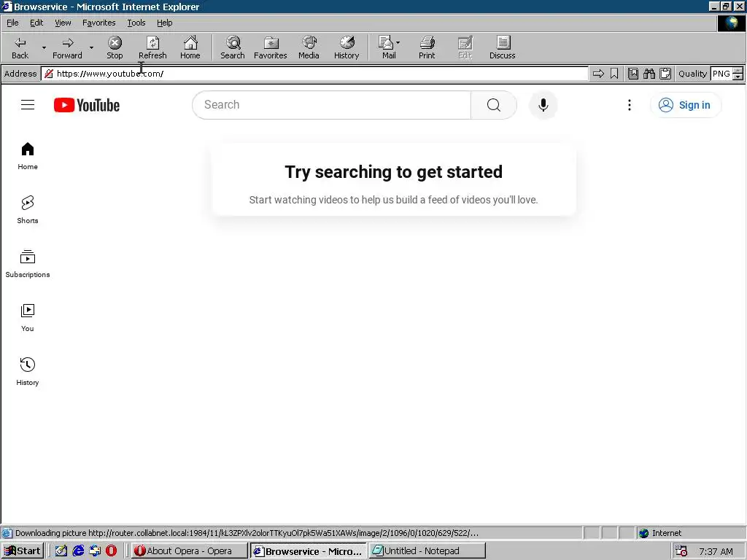The width and height of the screenshot is (747, 560).
Task: Open the Media toolbar panel
Action: point(309,48)
